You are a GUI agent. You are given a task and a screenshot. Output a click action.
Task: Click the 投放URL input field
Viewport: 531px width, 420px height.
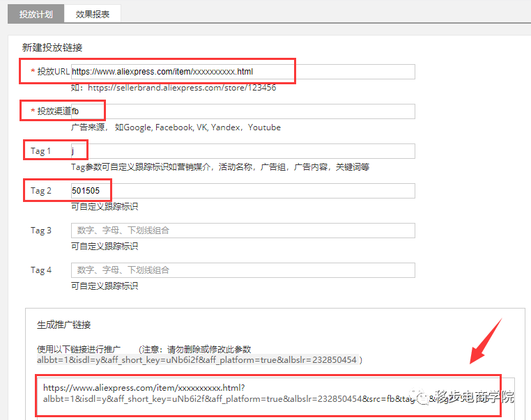(243, 72)
